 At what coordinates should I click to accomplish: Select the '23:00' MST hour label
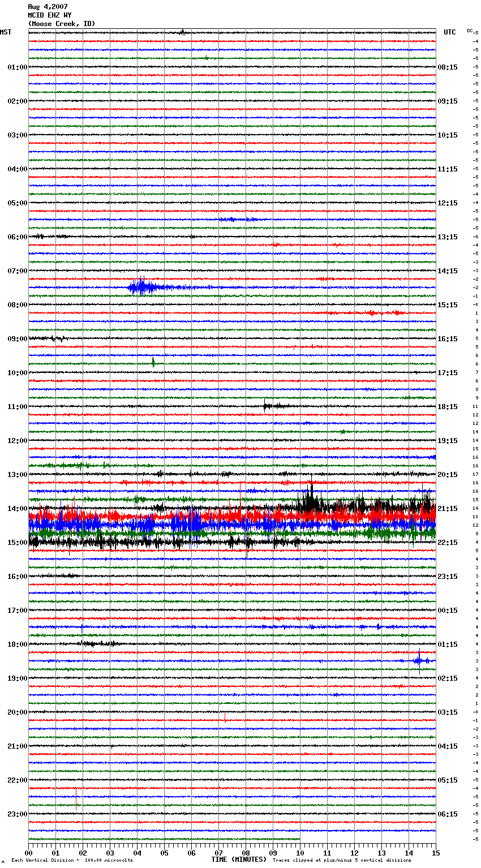click(17, 814)
